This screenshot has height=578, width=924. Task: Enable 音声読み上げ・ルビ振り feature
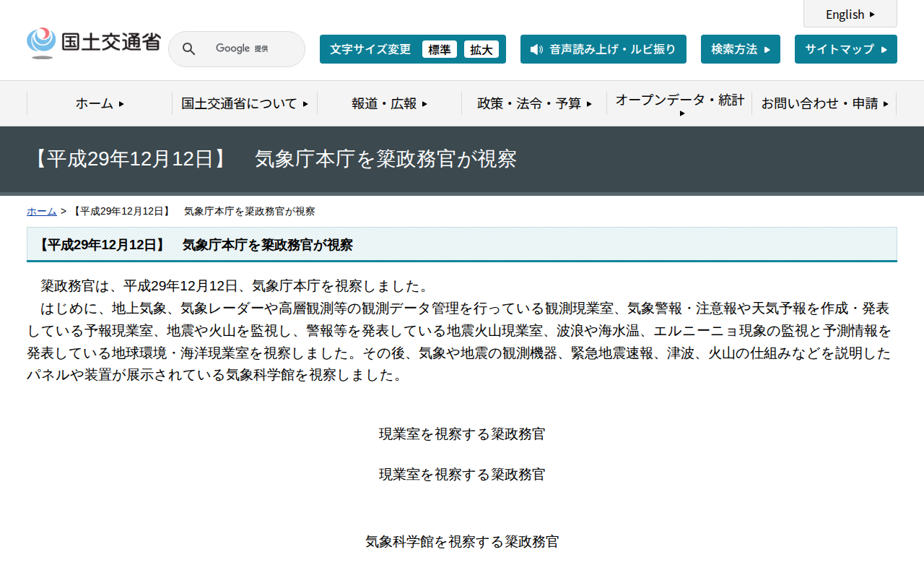(603, 49)
